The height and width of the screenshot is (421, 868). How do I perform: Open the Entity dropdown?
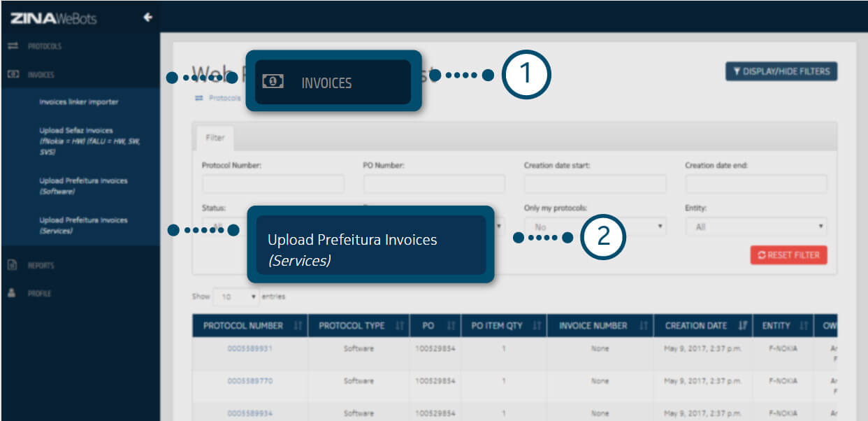pos(756,227)
